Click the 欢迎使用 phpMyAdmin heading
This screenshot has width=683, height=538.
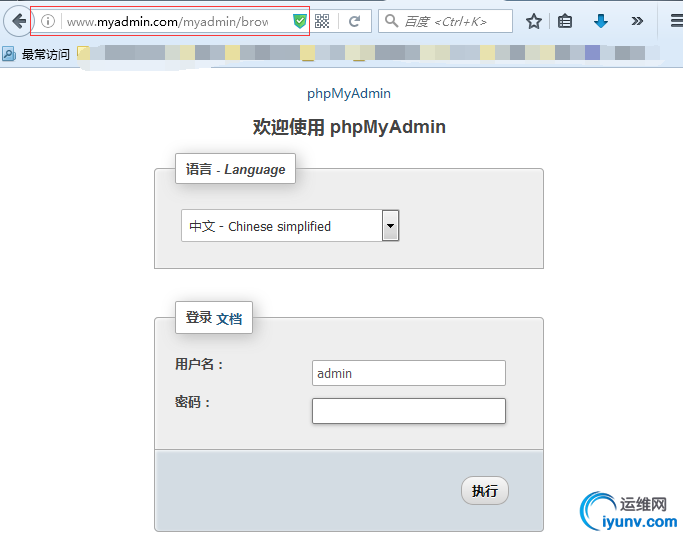349,127
